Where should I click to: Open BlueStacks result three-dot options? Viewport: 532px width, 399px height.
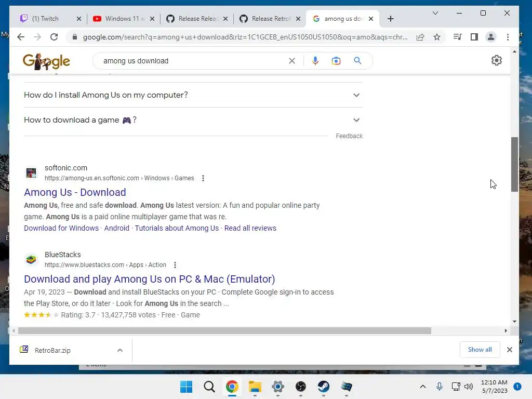175,265
